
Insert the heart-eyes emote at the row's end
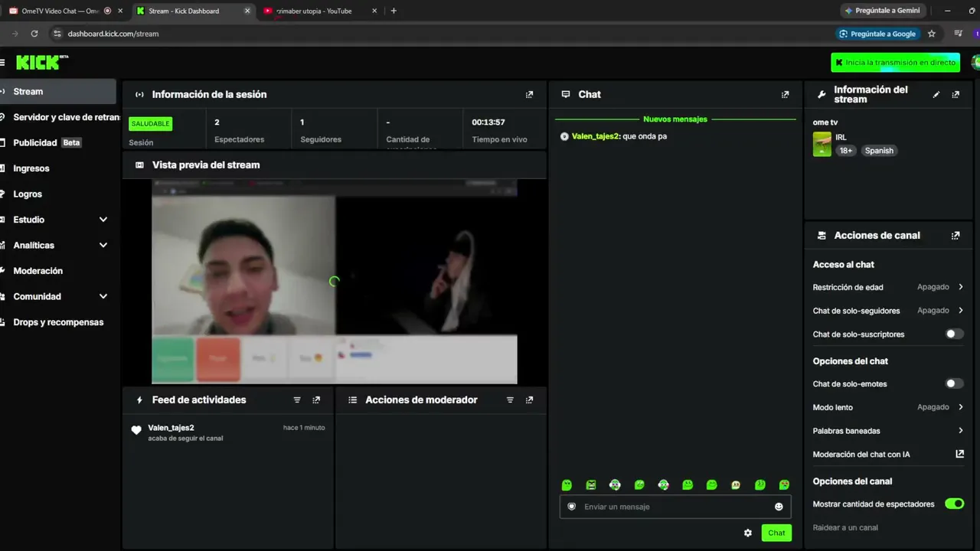click(x=784, y=485)
